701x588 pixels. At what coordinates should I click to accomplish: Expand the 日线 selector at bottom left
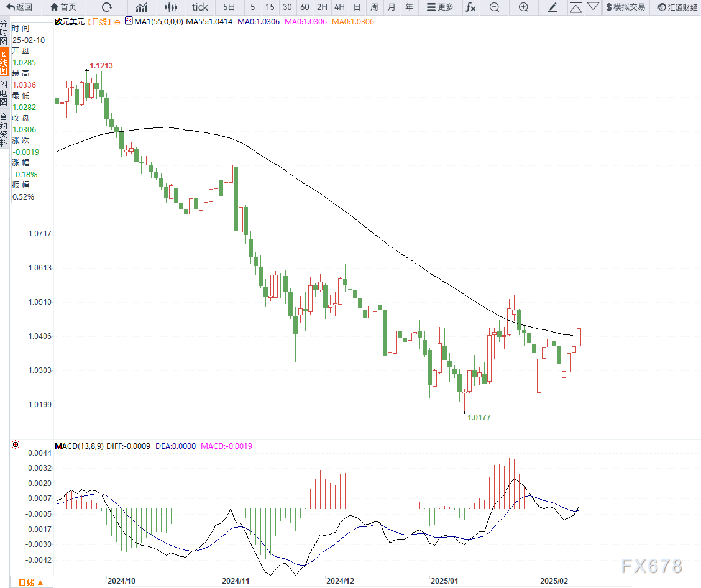(x=30, y=583)
